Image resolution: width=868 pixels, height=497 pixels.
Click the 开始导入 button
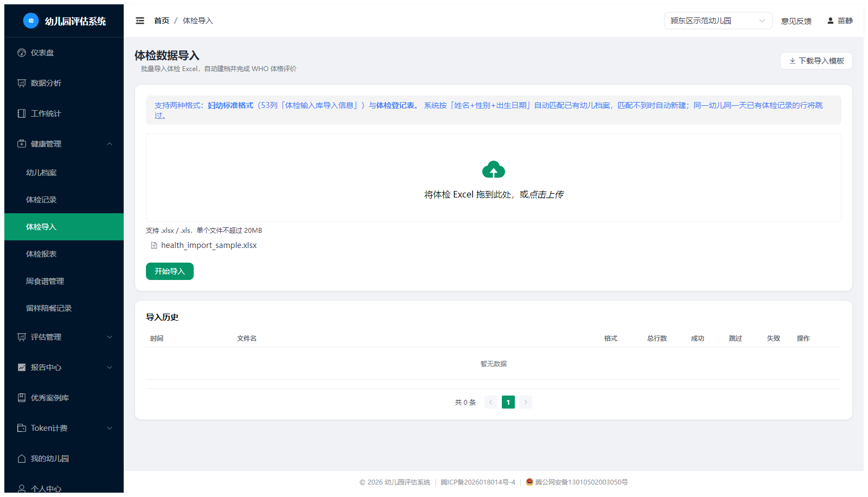click(170, 271)
